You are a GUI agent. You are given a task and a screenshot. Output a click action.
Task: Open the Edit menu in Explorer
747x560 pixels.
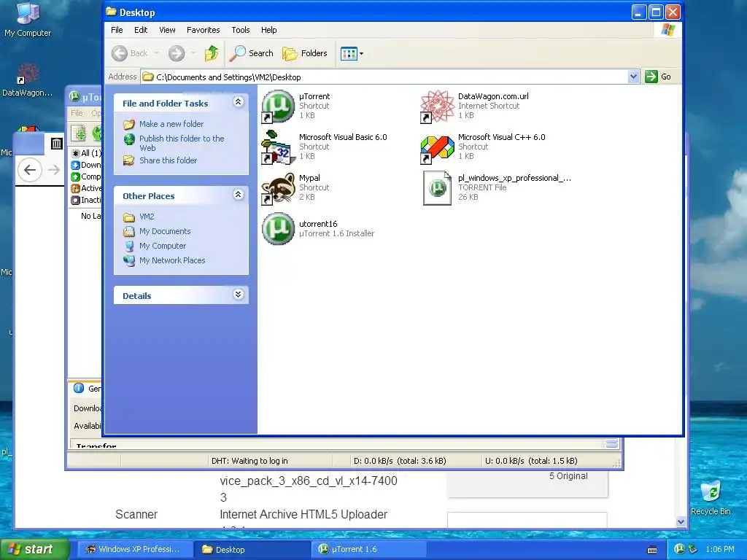click(141, 30)
